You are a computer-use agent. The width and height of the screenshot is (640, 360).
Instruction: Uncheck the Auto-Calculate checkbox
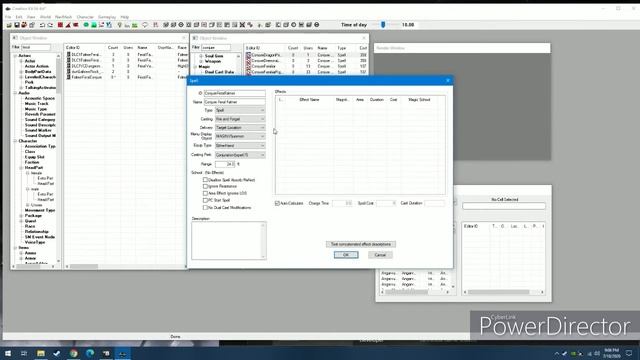point(278,203)
